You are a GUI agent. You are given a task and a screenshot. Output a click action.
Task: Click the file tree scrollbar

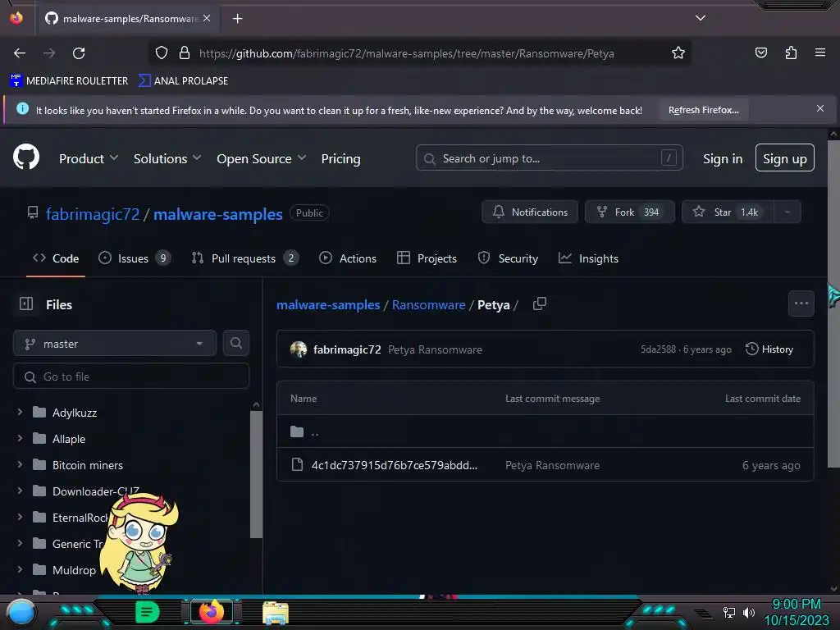pyautogui.click(x=256, y=474)
